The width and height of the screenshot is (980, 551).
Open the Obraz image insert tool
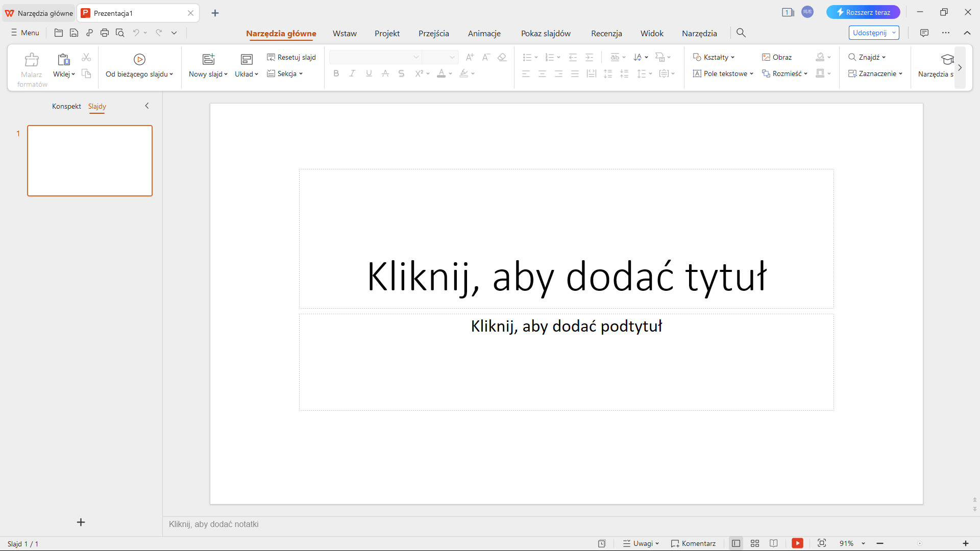tap(776, 57)
